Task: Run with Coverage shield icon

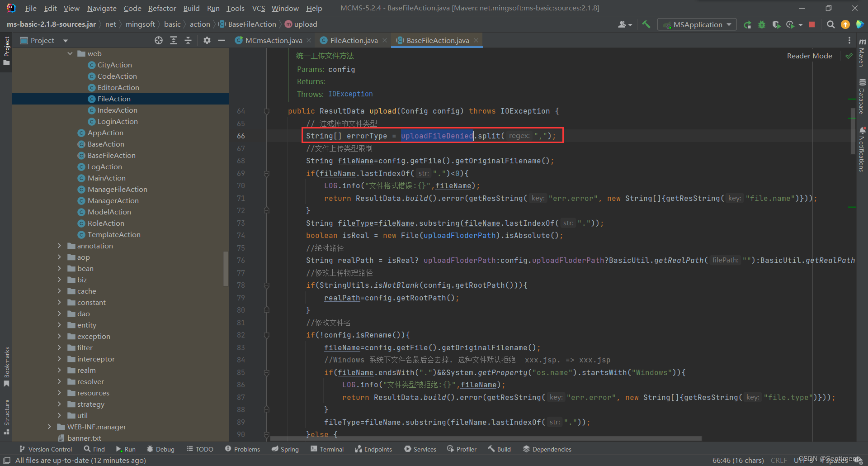Action: click(x=776, y=24)
